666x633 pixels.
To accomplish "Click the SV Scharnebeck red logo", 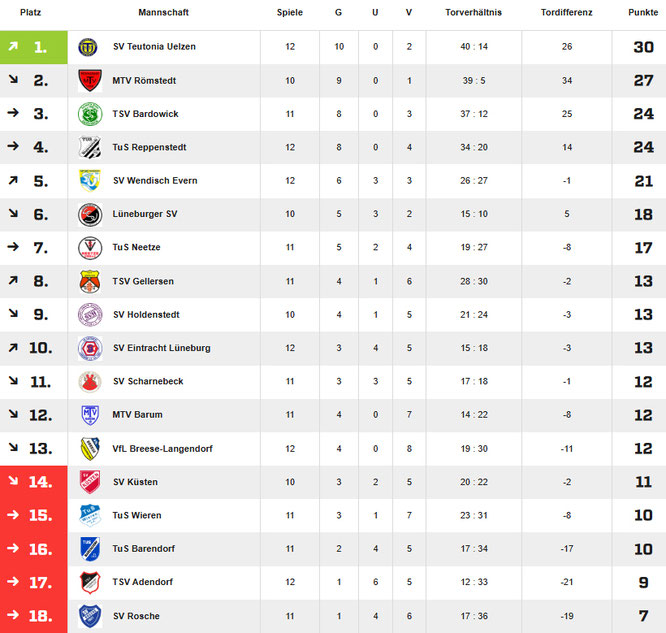I will [90, 381].
